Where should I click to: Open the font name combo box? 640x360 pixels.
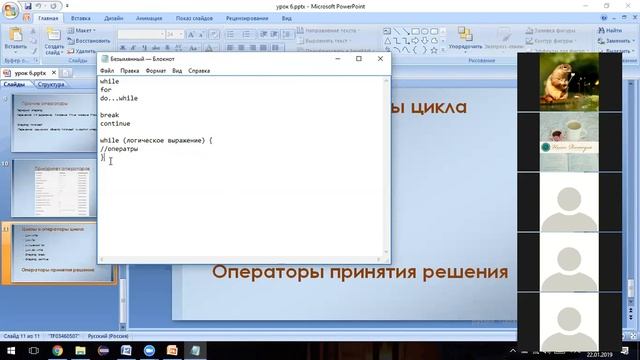141,34
